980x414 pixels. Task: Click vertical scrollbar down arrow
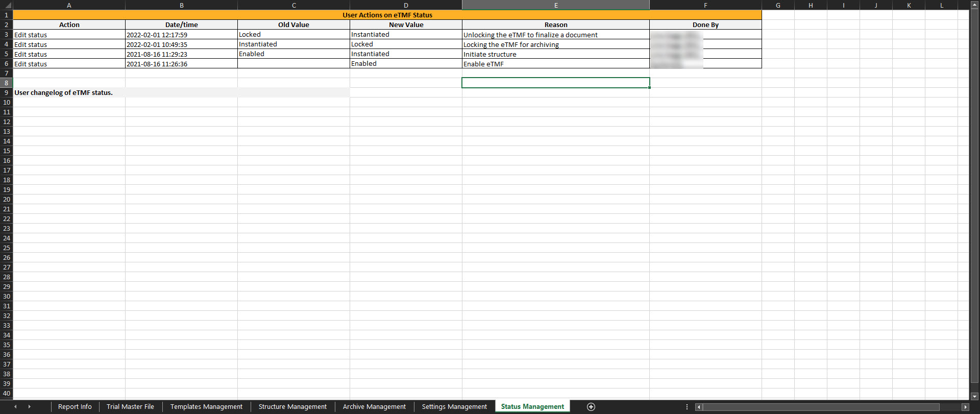tap(974, 396)
